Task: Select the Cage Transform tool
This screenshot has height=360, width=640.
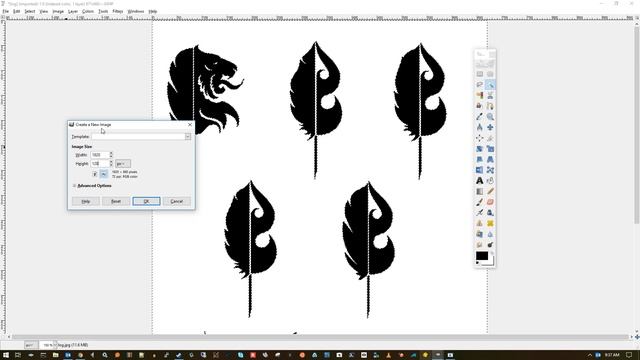Action: click(x=490, y=170)
